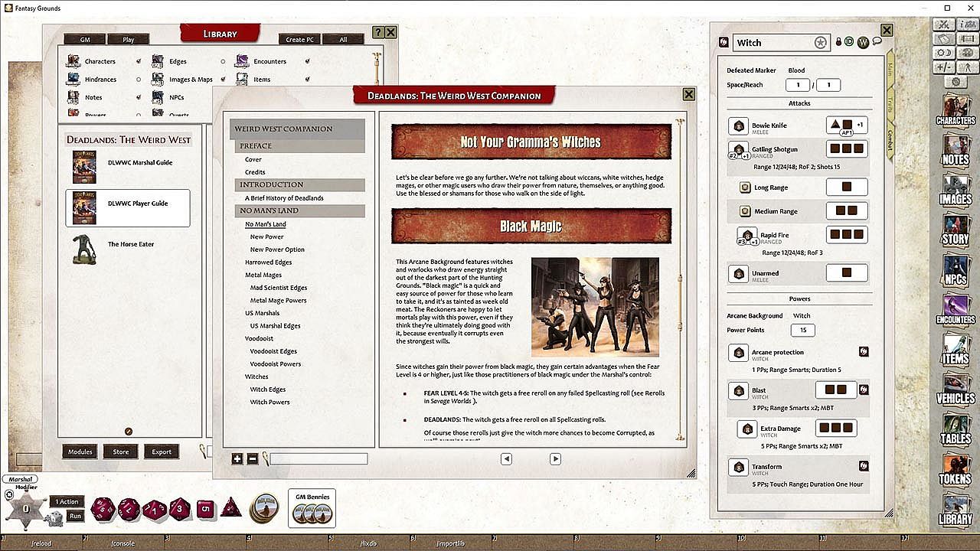Click the table of contents search field
Screen dimensions: 980x551
point(318,459)
